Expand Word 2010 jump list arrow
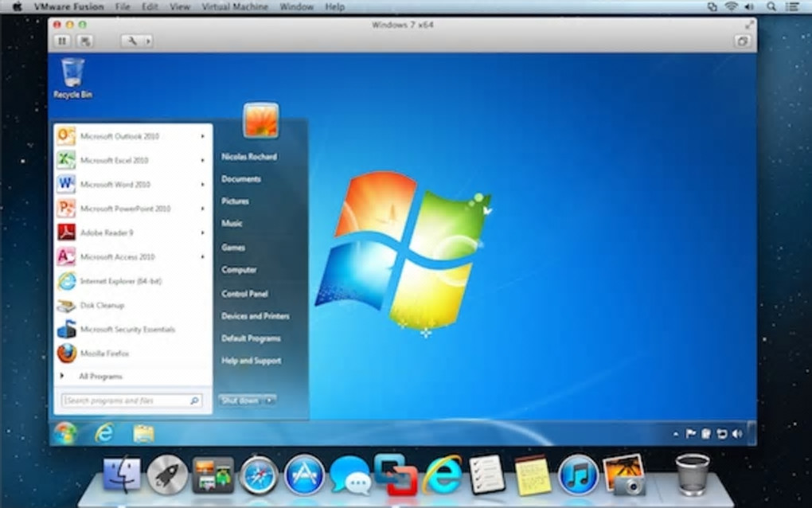This screenshot has height=508, width=812. [x=203, y=185]
